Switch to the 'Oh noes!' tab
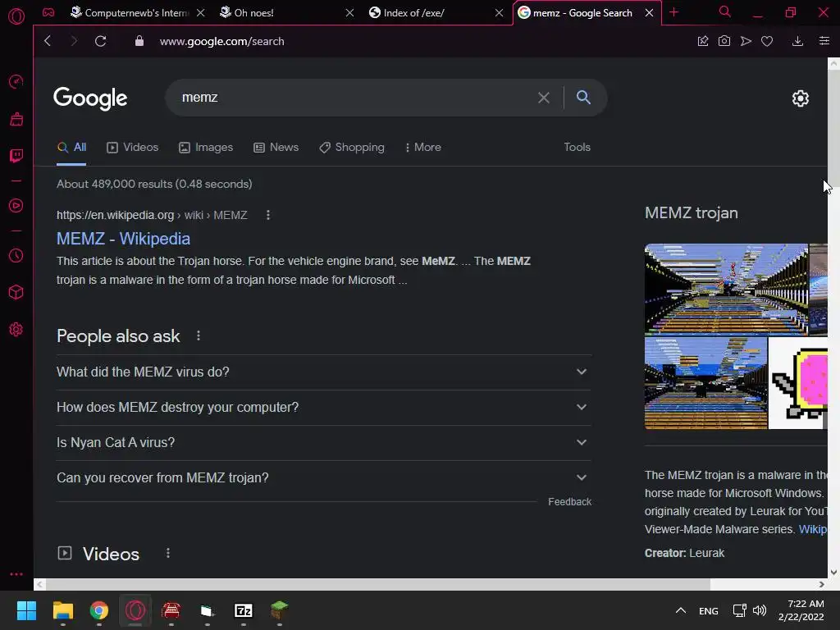The image size is (840, 630). (280, 13)
